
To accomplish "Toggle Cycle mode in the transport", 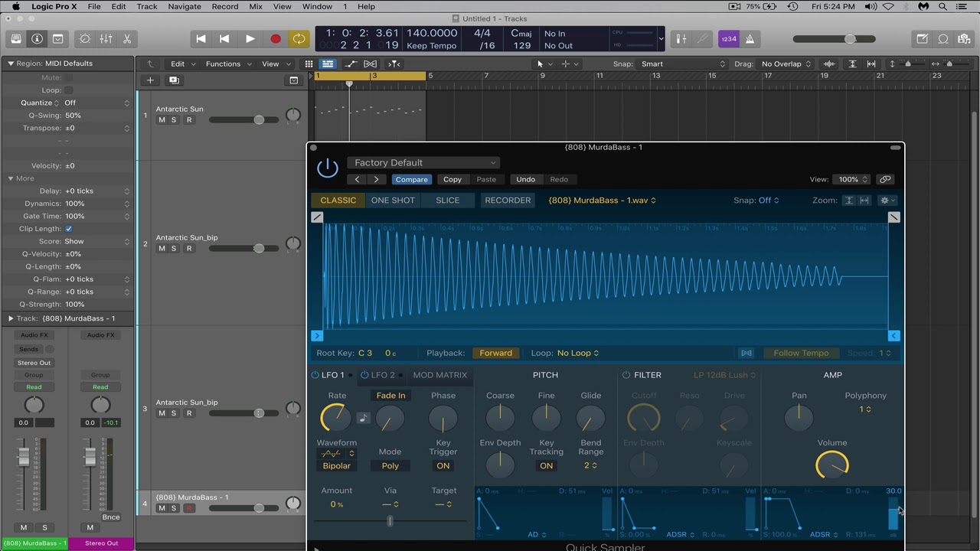I will [299, 39].
